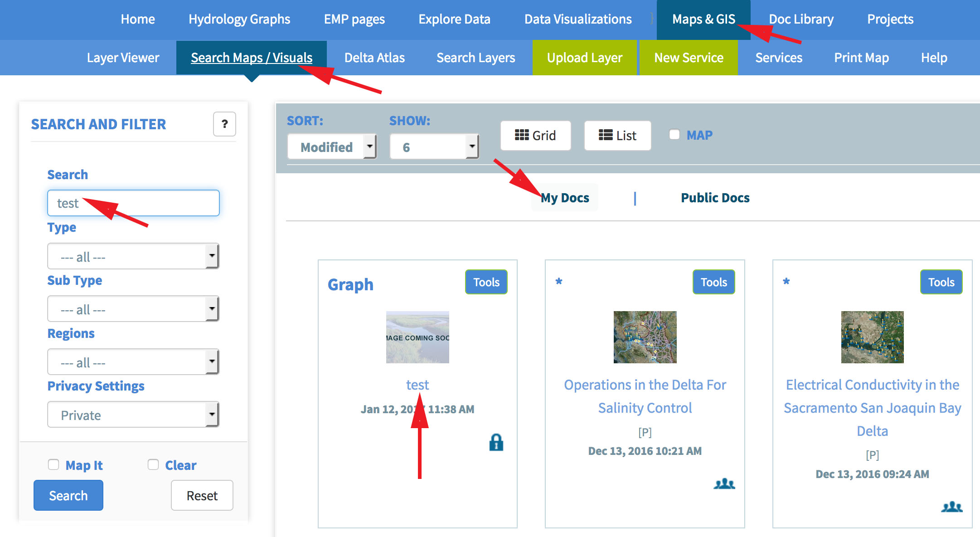Open the search filter help question mark
The width and height of the screenshot is (980, 537).
224,124
